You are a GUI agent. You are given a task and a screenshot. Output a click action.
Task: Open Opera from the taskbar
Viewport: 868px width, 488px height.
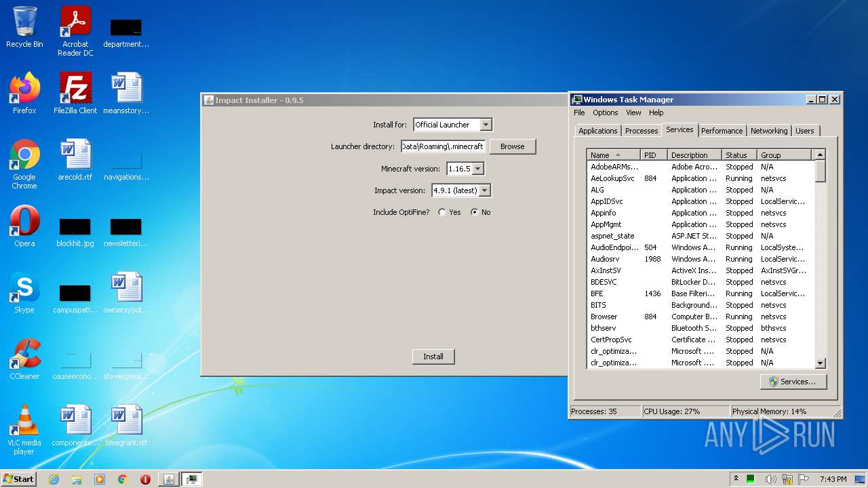coord(145,479)
